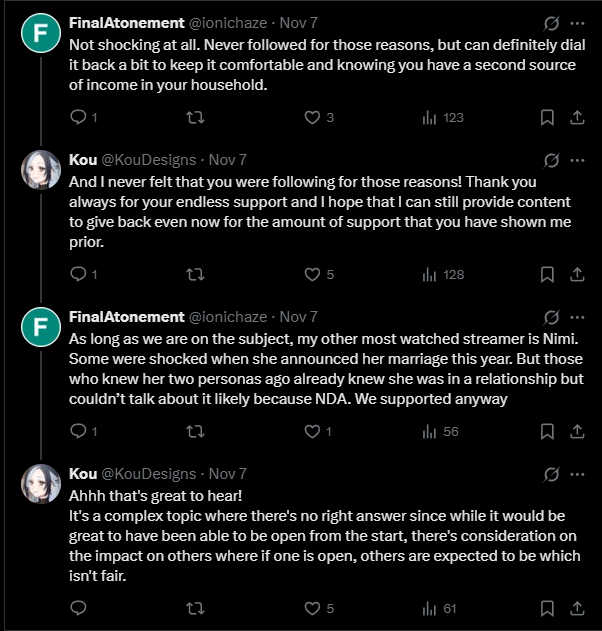Click Grok icon on Kou's 'And I never felt' post

coord(548,160)
